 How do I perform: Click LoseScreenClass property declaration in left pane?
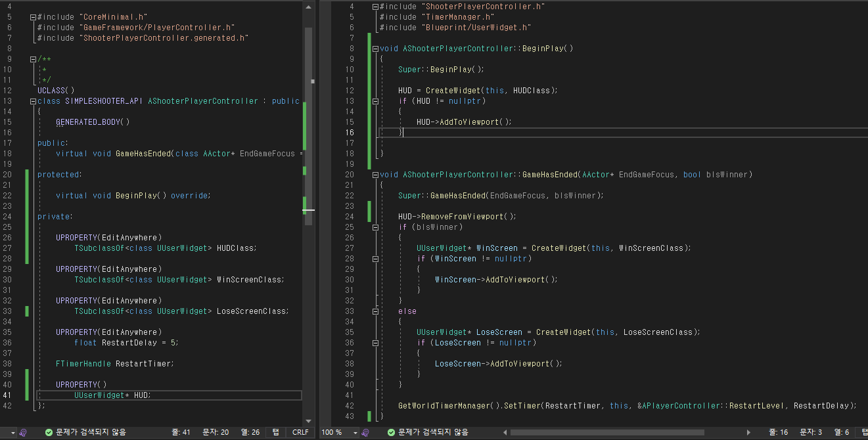tap(182, 311)
